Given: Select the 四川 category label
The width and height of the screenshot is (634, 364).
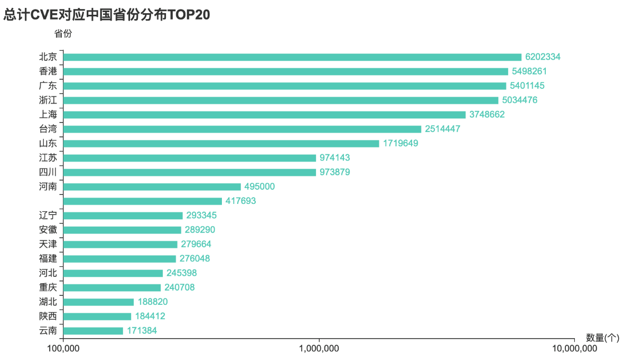Looking at the screenshot, I should (x=48, y=172).
